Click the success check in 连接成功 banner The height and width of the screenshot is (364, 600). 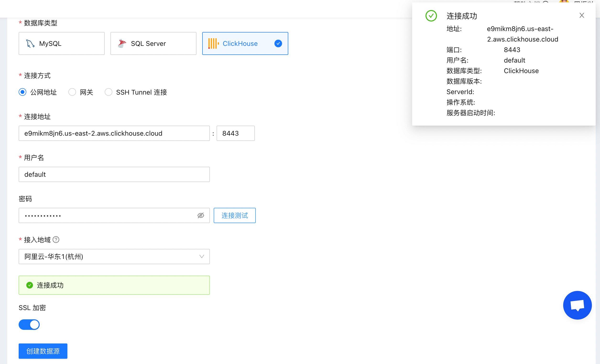[29, 285]
